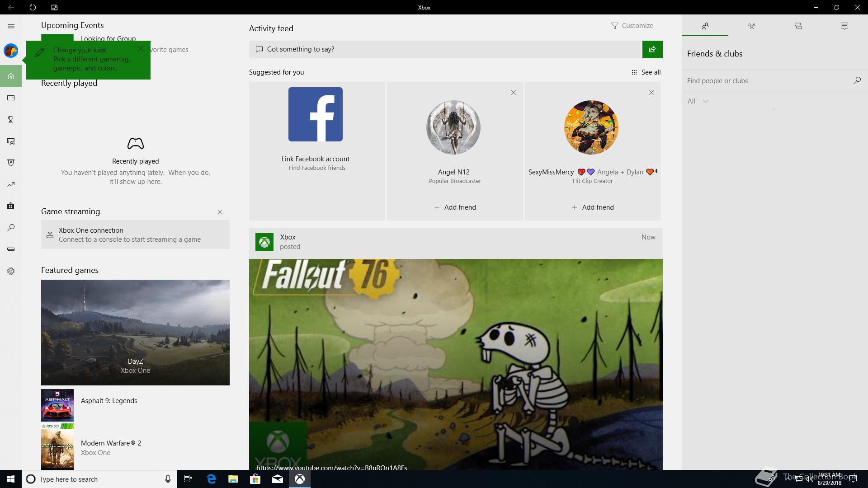This screenshot has width=868, height=488.
Task: Open Task View on taskbar
Action: (188, 479)
